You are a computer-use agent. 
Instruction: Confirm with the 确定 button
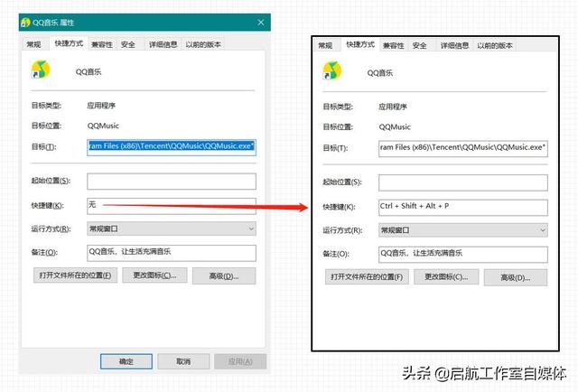(x=126, y=361)
